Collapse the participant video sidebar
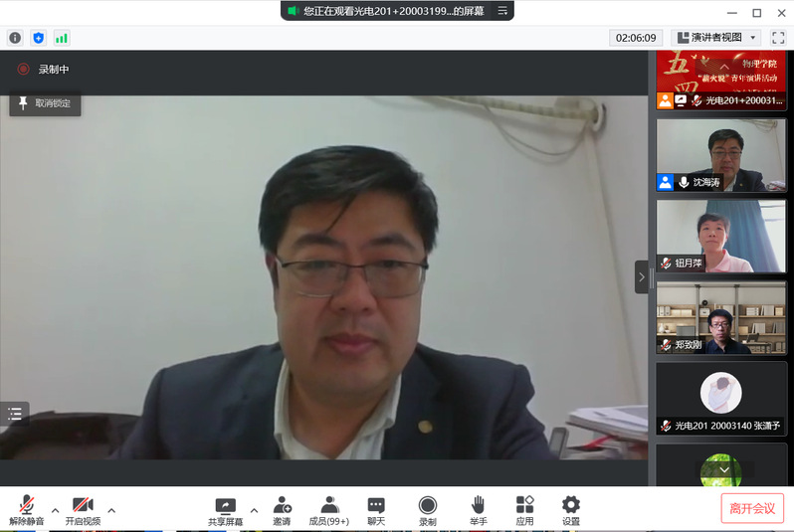The image size is (794, 532). [642, 276]
